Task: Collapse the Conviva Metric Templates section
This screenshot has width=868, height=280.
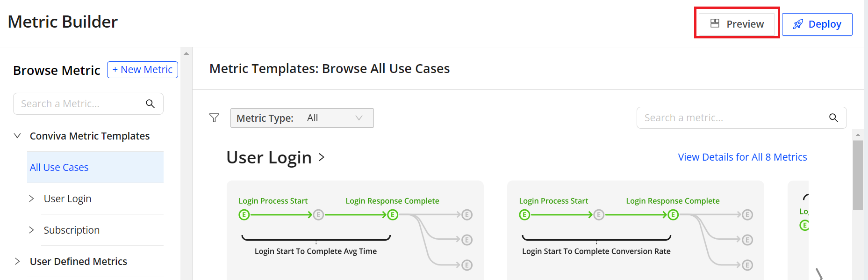Action: coord(17,136)
